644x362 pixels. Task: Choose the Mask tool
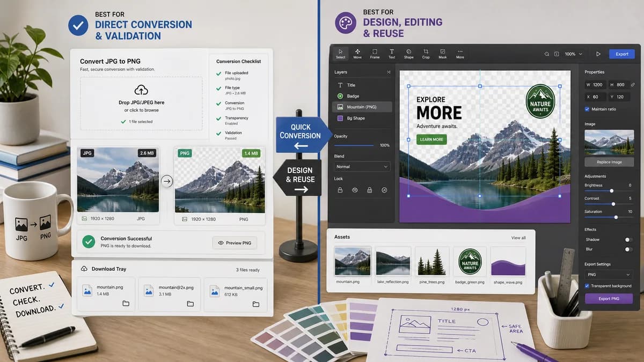[443, 54]
